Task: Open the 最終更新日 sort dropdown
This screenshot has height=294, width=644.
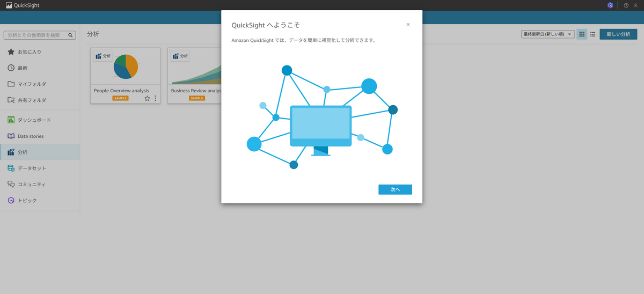Action: pyautogui.click(x=547, y=34)
